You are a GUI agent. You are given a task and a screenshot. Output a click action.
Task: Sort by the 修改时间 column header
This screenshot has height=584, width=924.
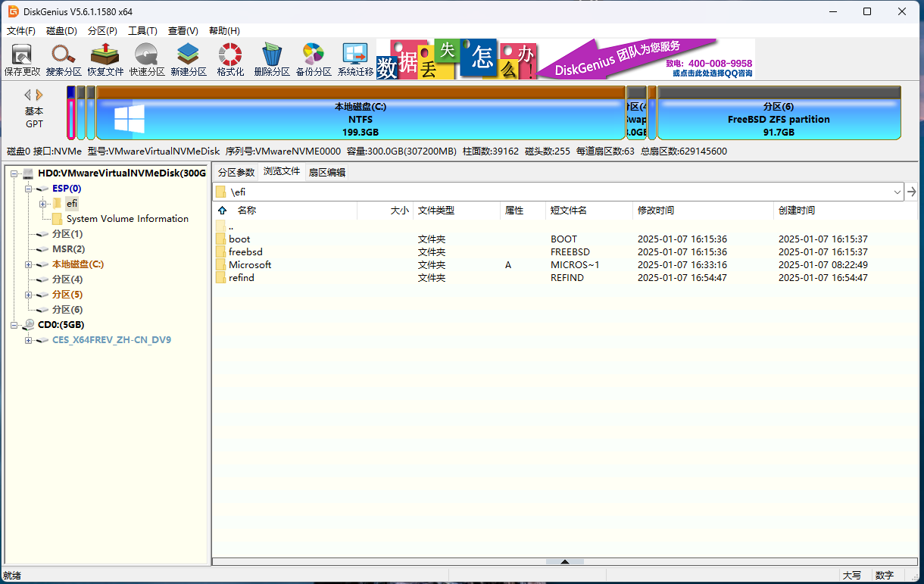click(x=704, y=211)
